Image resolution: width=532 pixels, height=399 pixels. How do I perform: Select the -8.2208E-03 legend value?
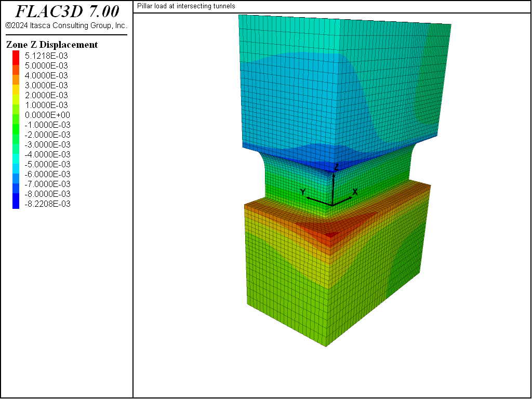[x=47, y=204]
